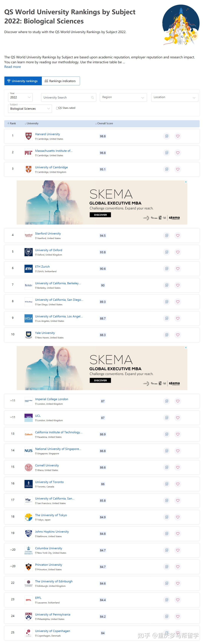Expand the Region filter dropdown
Viewport: 204px width, 644px height.
pyautogui.click(x=123, y=98)
